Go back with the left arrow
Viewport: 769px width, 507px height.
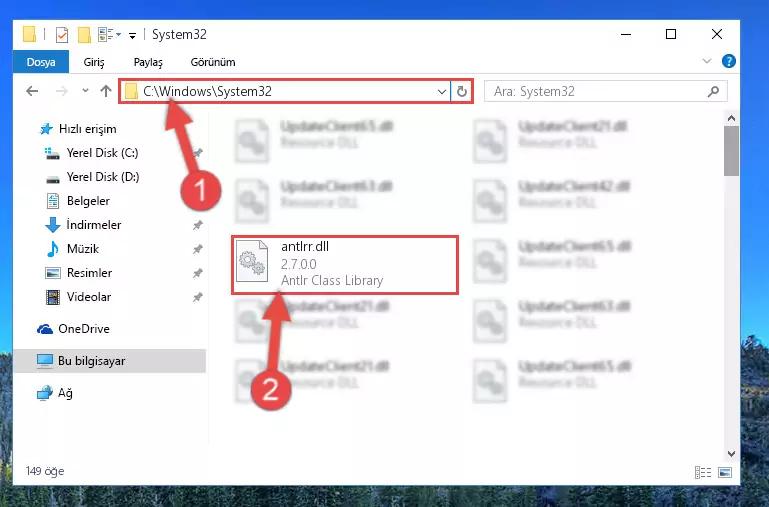(32, 91)
